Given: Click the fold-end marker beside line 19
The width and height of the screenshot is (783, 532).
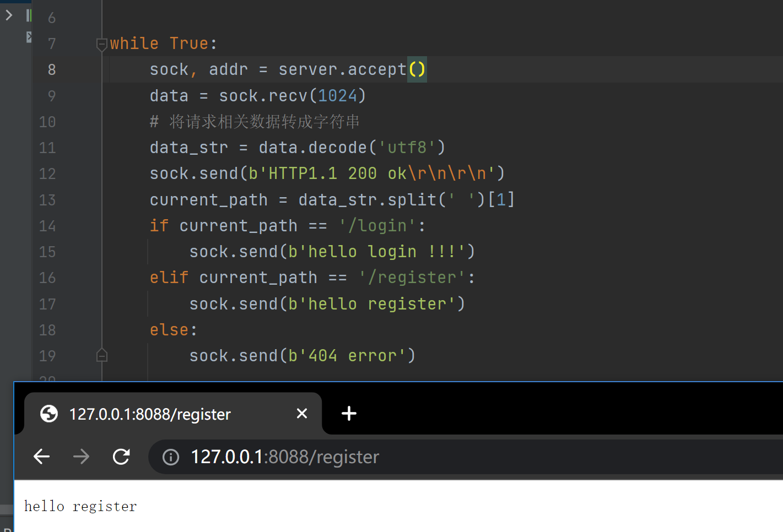Looking at the screenshot, I should click(102, 356).
